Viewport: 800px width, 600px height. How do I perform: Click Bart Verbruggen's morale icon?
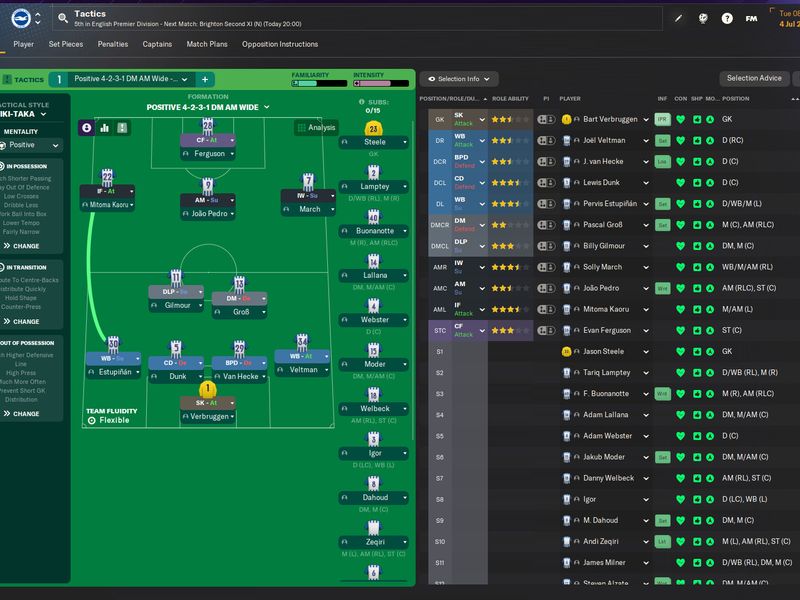point(710,119)
